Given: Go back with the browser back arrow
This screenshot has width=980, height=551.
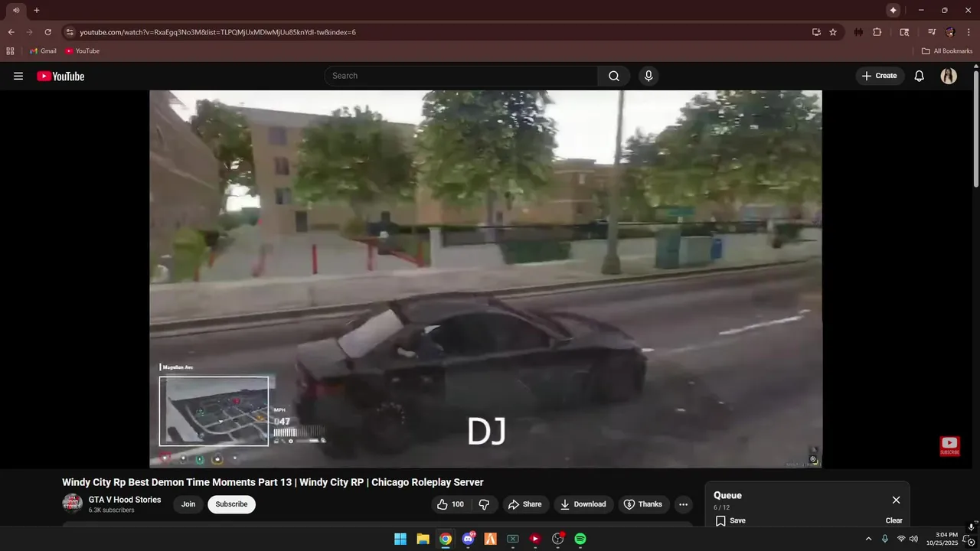Looking at the screenshot, I should (11, 32).
